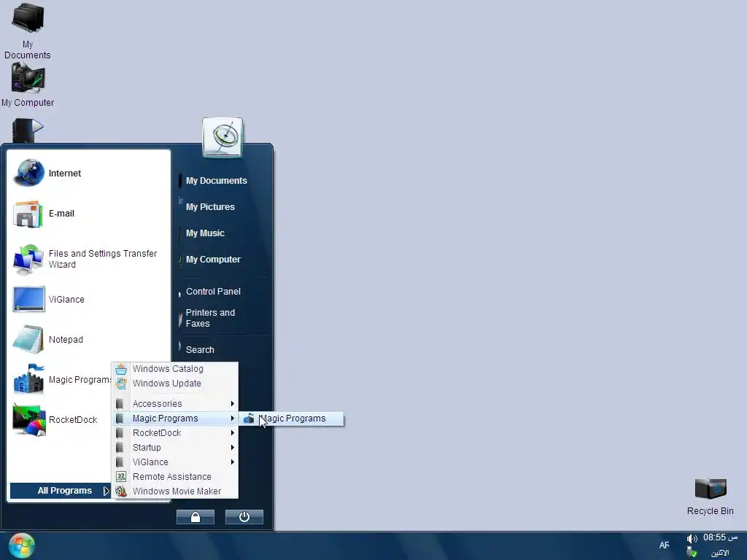Launch RocketDock icon in Start menu
The height and width of the screenshot is (560, 747).
[x=28, y=419]
